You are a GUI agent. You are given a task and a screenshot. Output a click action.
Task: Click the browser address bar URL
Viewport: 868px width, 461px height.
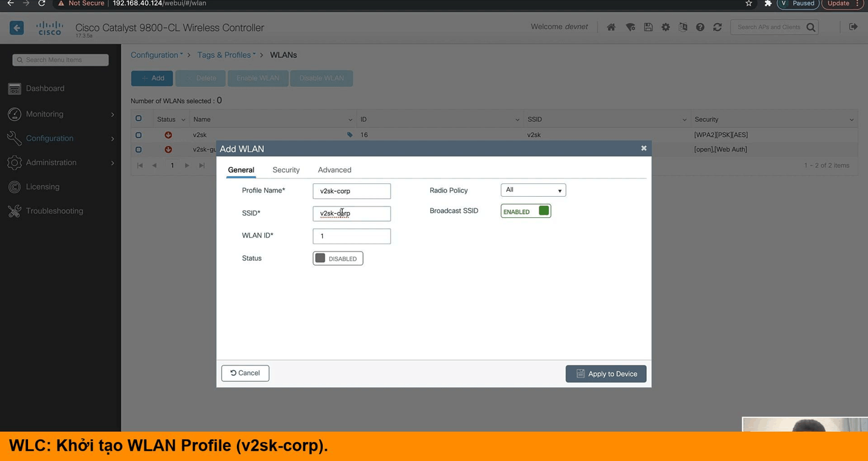(x=160, y=4)
